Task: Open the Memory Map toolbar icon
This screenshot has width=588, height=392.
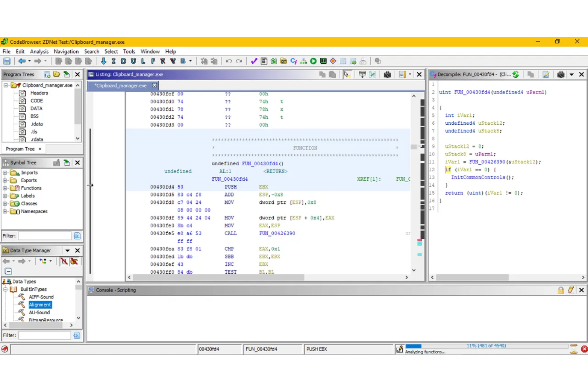Action: coord(263,61)
